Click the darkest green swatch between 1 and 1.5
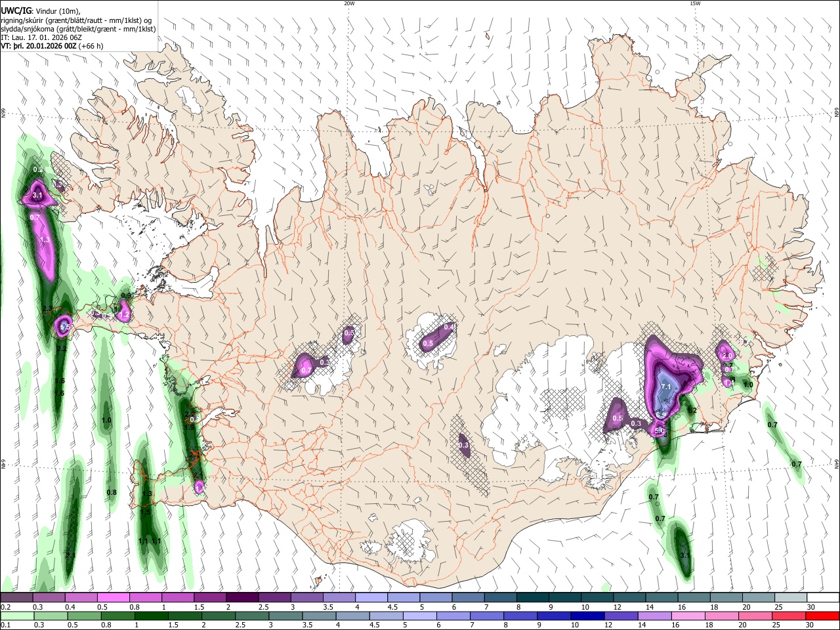Screen dimensions: 840x630 point(152,616)
